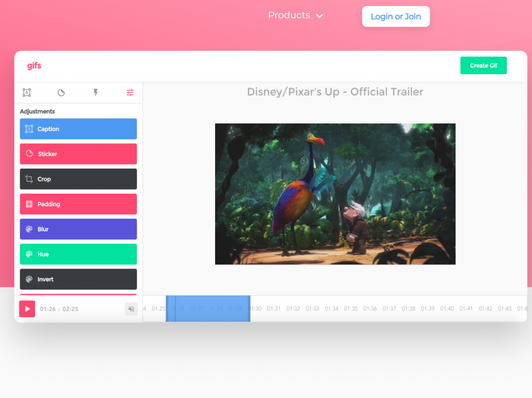Expand the Products dropdown menu
The height and width of the screenshot is (398, 532).
pyautogui.click(x=295, y=15)
